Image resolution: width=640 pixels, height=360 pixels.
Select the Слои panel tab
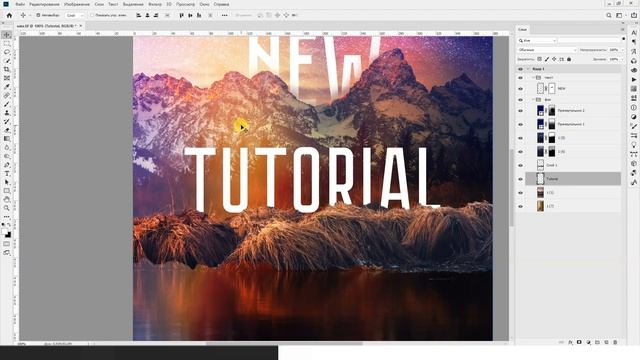click(522, 29)
